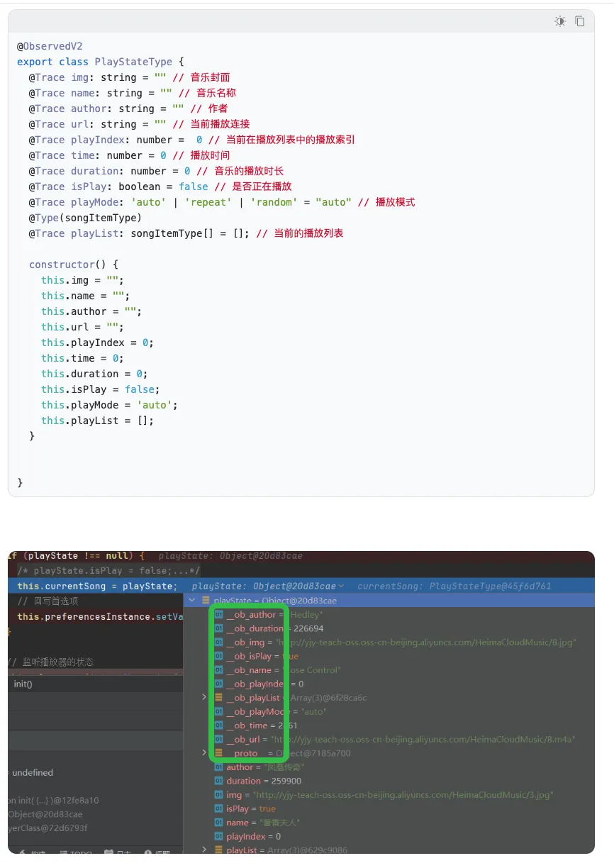Open the debugger screenshot image
Image resolution: width=614 pixels, height=868 pixels.
coord(301,702)
